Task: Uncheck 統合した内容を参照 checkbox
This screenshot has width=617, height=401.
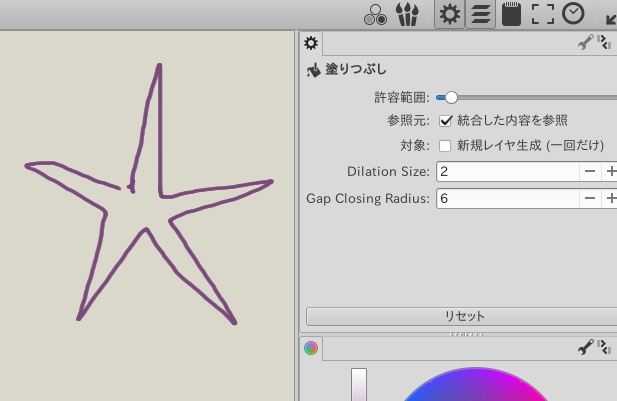Action: pos(445,120)
